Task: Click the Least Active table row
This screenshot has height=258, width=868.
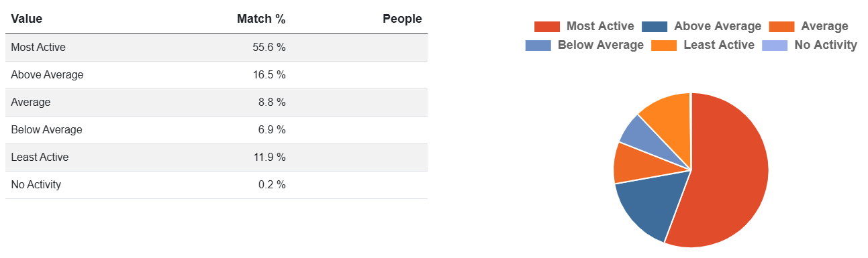Action: coord(216,157)
